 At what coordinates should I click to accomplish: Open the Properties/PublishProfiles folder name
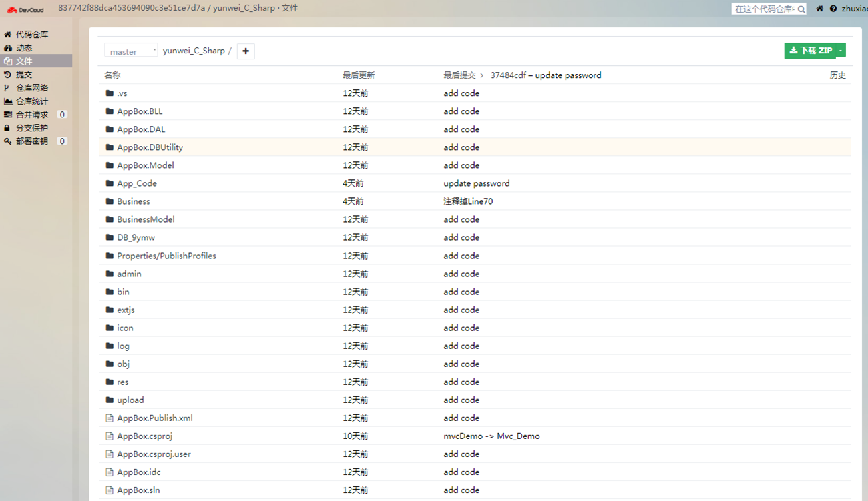[166, 256]
